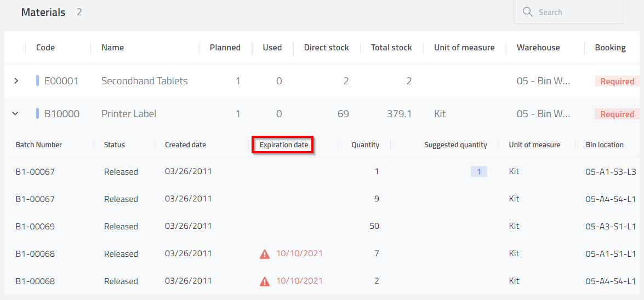
Task: Click warning icon in last batch row
Action: [265, 281]
